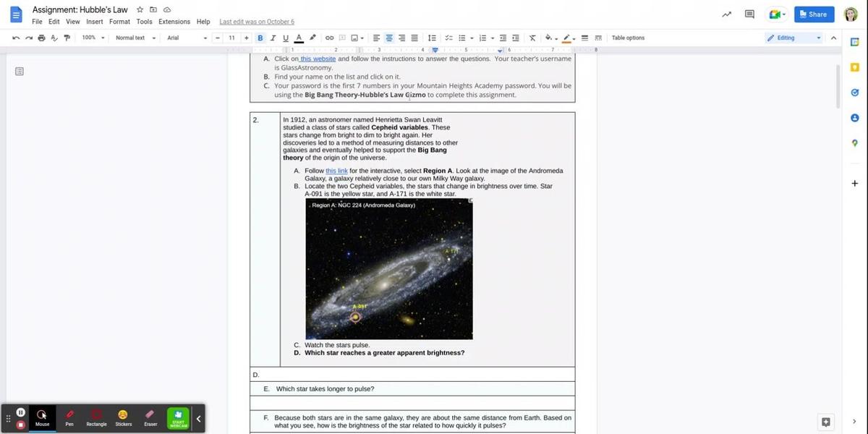Click the print icon in toolbar
Screen dimensions: 868x434
(x=41, y=38)
